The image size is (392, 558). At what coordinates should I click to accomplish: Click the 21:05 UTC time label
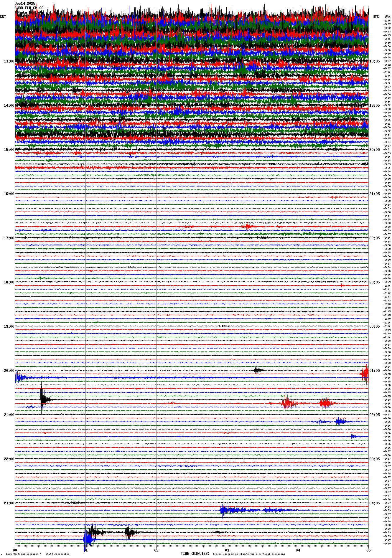pos(374,194)
